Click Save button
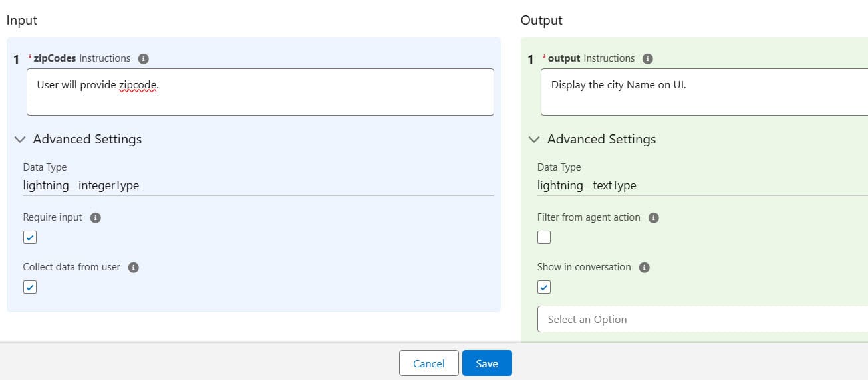The width and height of the screenshot is (868, 380). pyautogui.click(x=487, y=363)
